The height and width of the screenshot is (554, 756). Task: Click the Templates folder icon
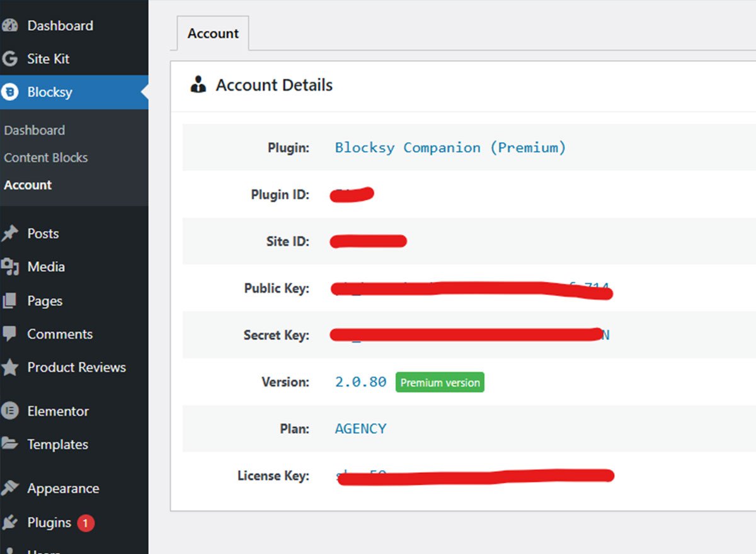[9, 444]
